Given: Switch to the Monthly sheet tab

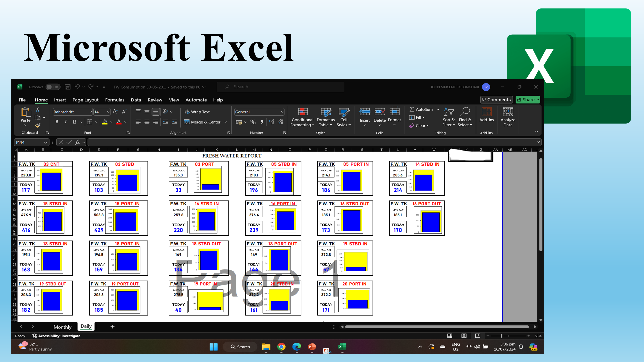Looking at the screenshot, I should (x=62, y=327).
